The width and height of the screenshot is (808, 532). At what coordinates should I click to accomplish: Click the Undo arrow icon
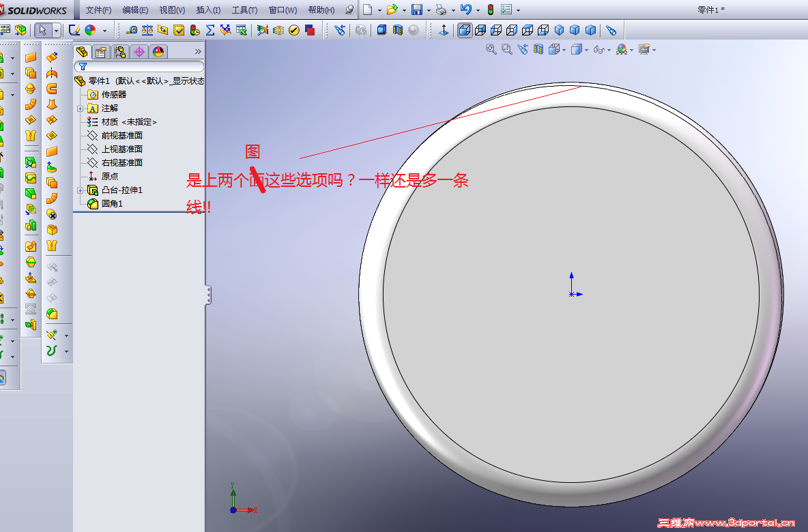pyautogui.click(x=466, y=10)
